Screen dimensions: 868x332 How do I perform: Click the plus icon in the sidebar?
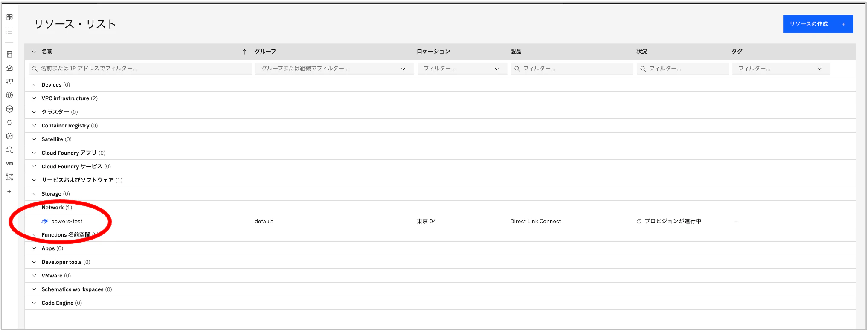tap(9, 192)
